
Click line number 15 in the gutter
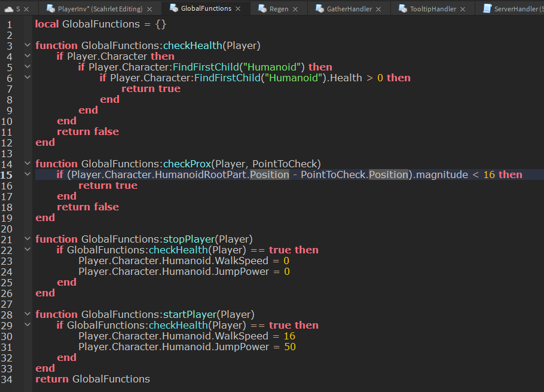[7, 175]
